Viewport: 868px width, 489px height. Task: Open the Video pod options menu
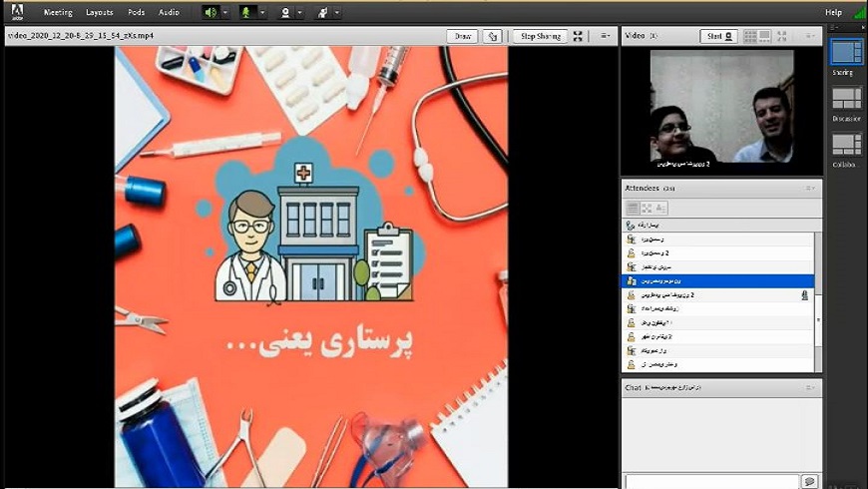point(810,36)
